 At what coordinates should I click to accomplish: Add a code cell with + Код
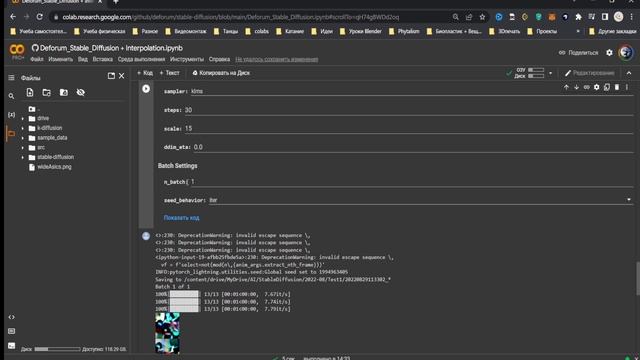point(145,73)
